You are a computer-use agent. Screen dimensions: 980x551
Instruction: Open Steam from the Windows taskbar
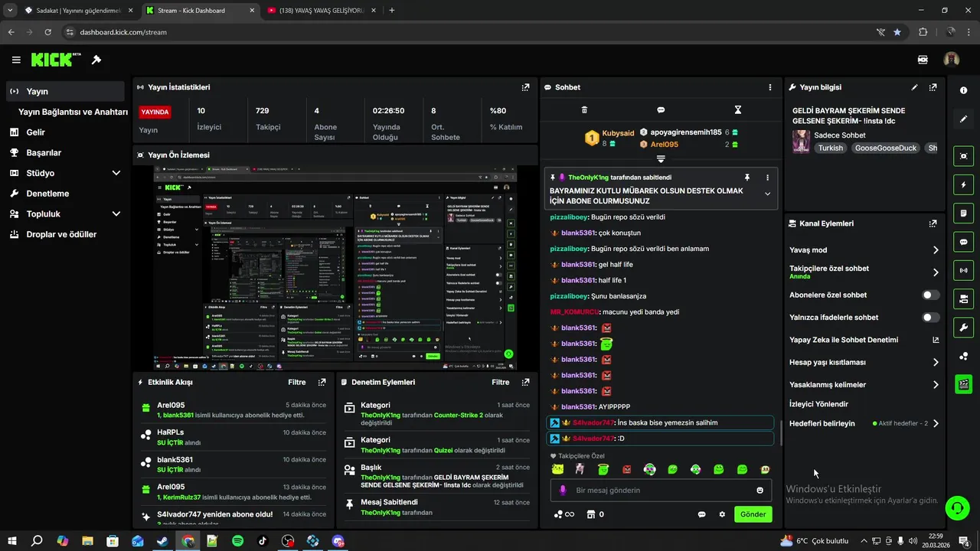tap(162, 540)
